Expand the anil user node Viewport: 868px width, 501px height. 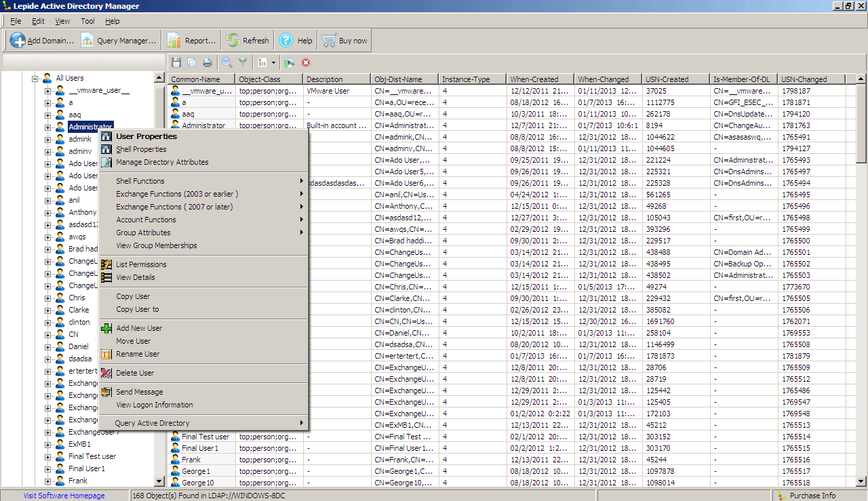coord(48,200)
